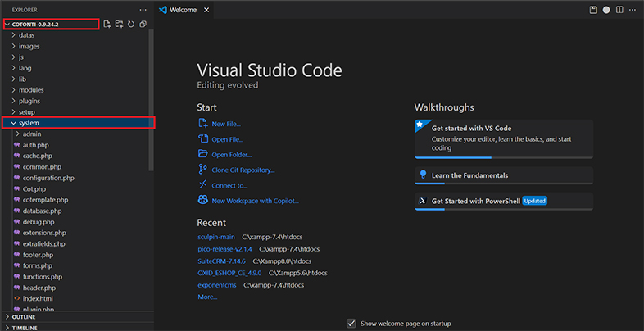Open recent project pico-release-v2.1.4

tap(224, 249)
